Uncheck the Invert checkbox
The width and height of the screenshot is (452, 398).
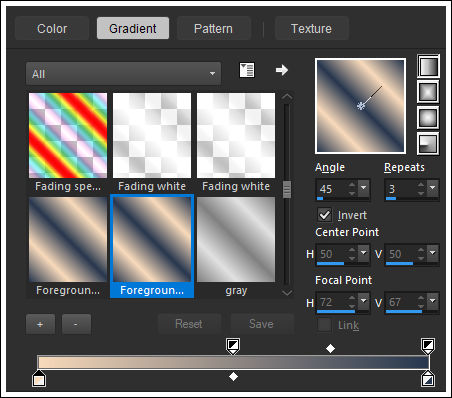click(x=325, y=215)
